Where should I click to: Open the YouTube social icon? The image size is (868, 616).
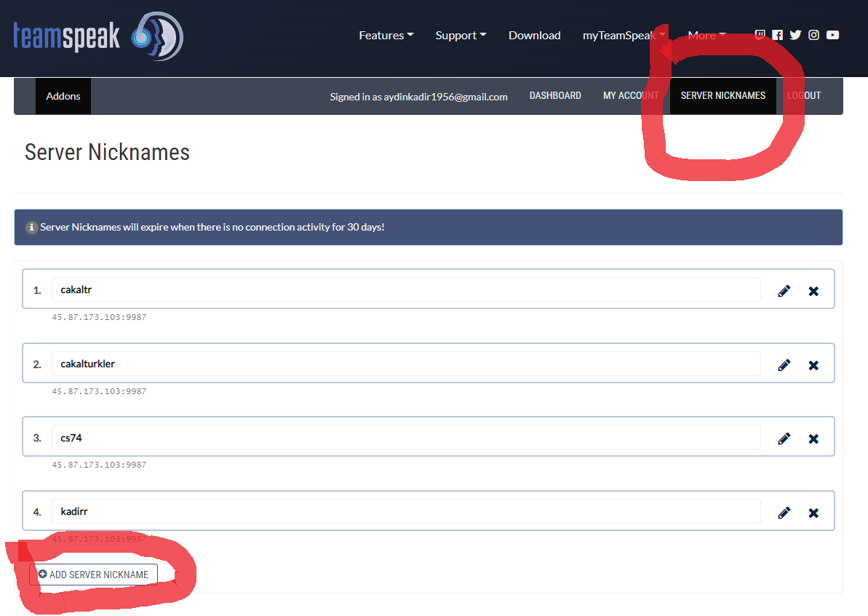pyautogui.click(x=832, y=35)
